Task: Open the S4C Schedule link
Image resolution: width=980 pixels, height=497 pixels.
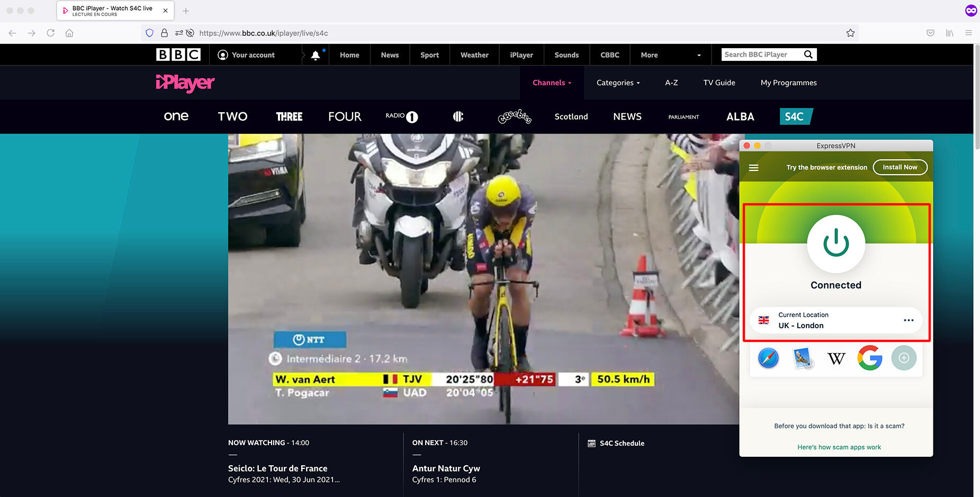Action: [x=616, y=443]
